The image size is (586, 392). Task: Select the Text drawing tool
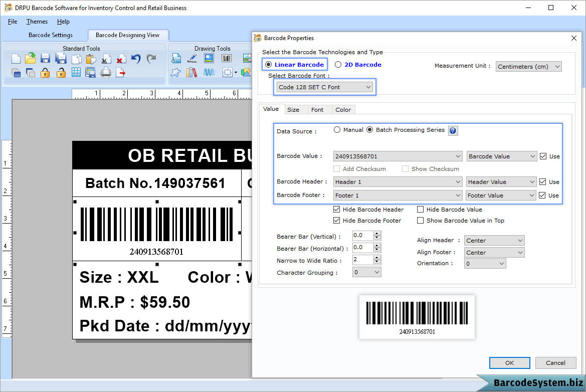click(176, 58)
